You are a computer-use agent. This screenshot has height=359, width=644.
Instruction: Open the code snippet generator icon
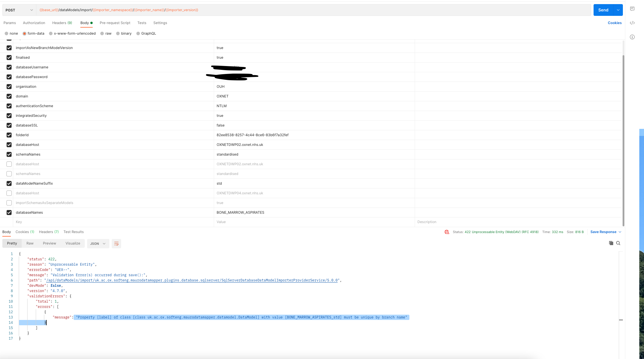point(633,23)
